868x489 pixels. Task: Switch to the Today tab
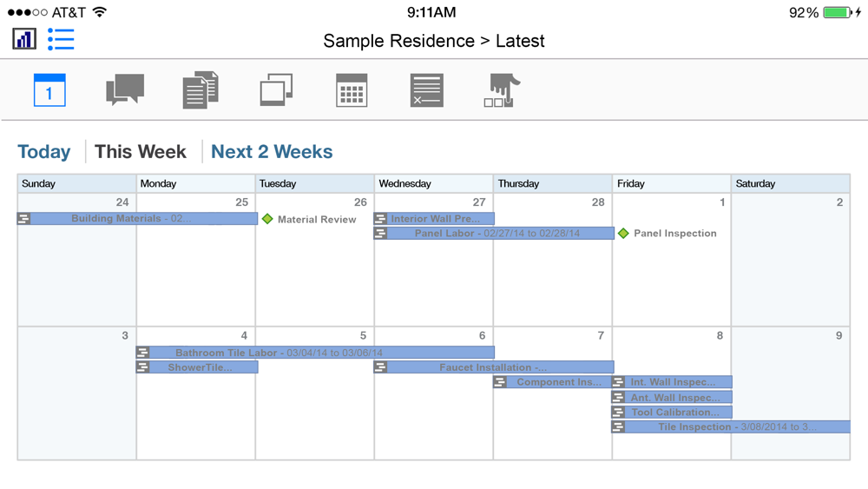coord(44,152)
